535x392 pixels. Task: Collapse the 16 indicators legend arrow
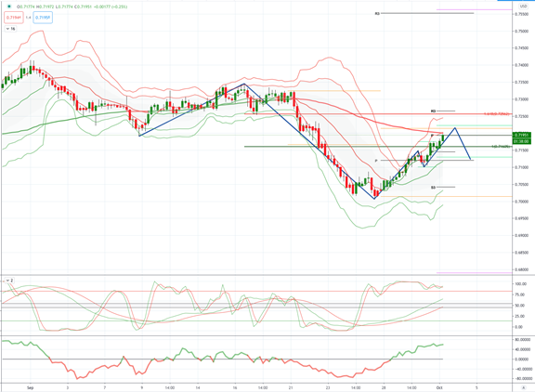[x=7, y=29]
